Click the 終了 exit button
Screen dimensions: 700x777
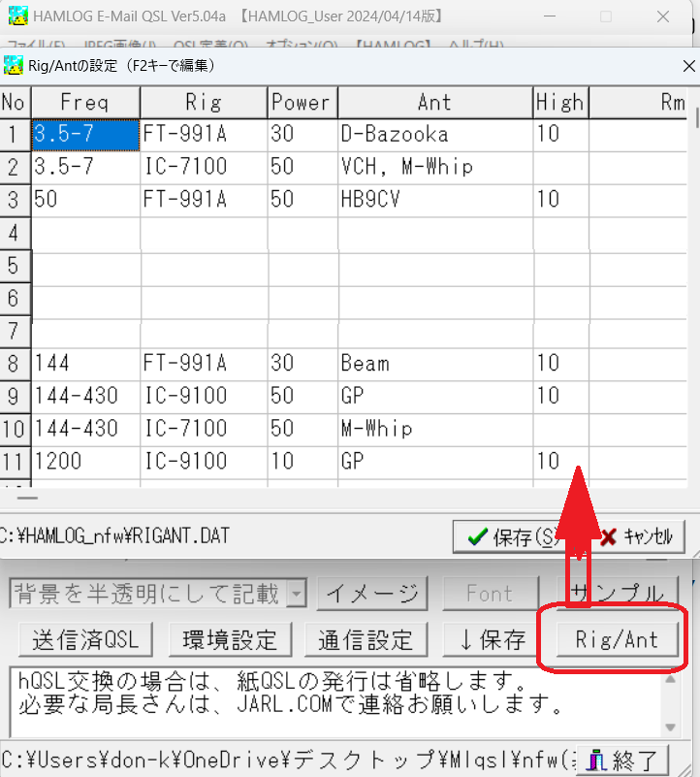(x=628, y=760)
